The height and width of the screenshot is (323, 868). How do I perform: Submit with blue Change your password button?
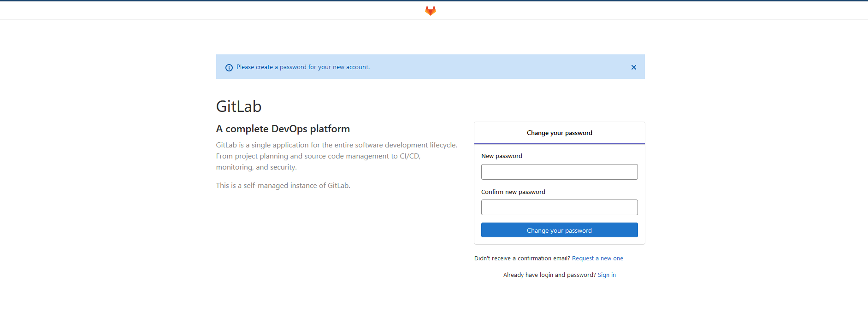click(x=559, y=230)
